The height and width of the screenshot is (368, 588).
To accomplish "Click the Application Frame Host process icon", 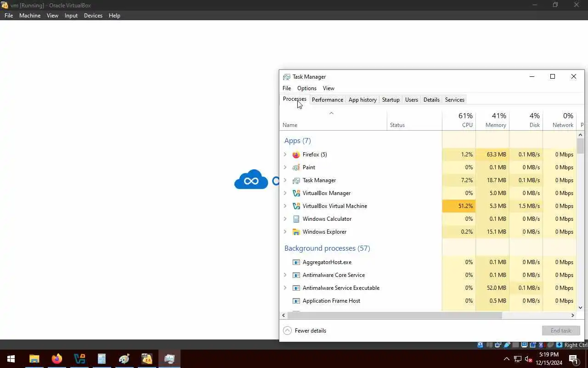I will (x=296, y=301).
